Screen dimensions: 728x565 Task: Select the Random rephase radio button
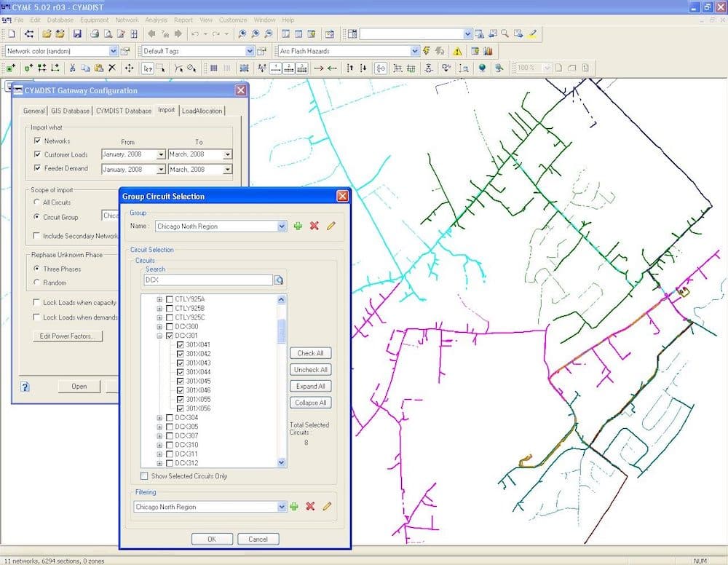click(x=36, y=282)
